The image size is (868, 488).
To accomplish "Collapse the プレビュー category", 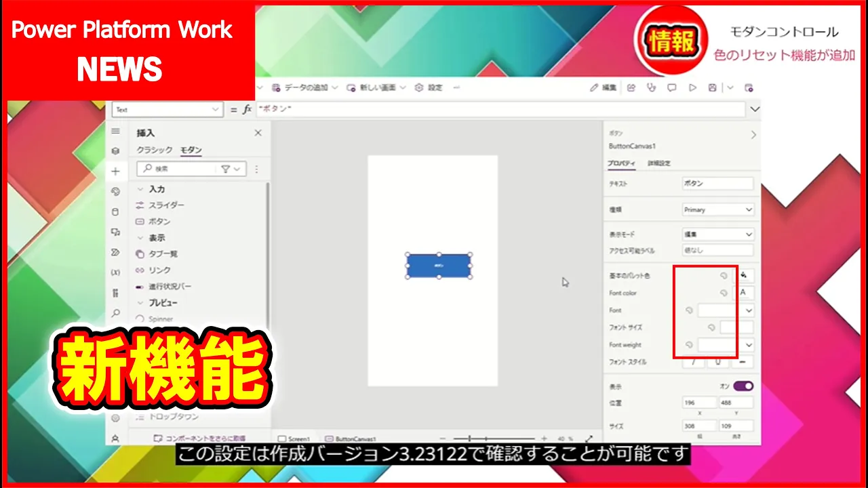I will click(x=140, y=303).
